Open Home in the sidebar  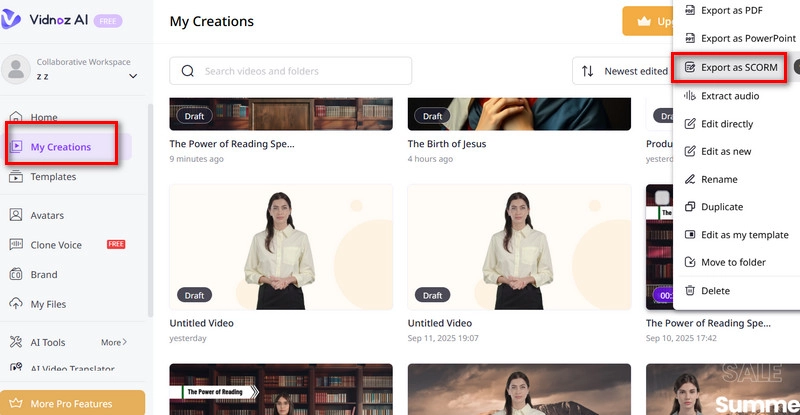click(x=44, y=117)
